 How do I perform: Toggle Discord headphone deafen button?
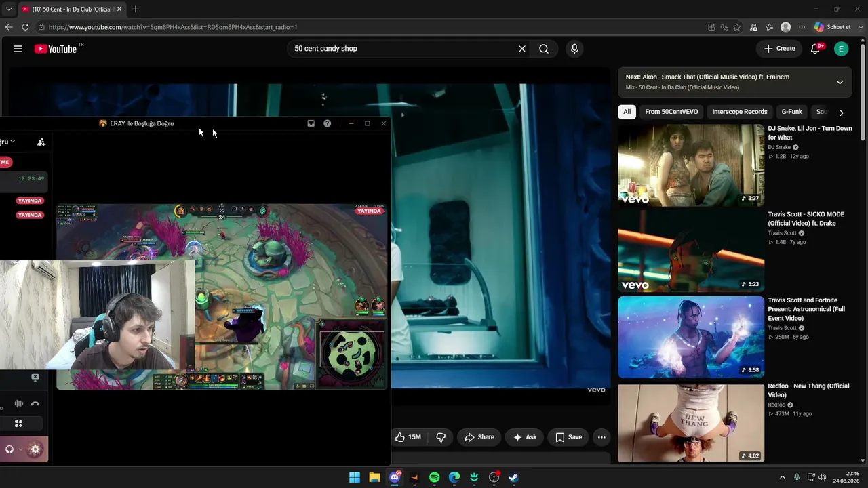click(9, 449)
